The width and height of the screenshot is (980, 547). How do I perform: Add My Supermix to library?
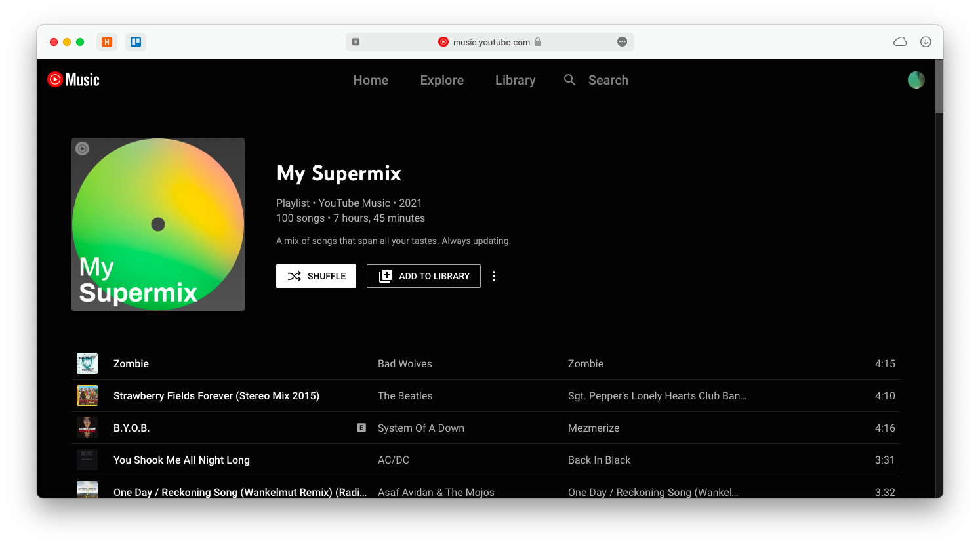click(424, 276)
